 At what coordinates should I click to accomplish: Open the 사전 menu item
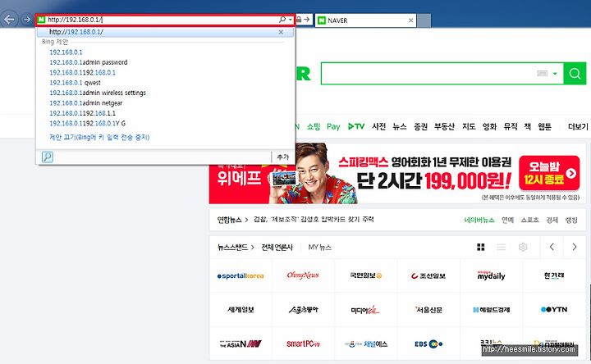(378, 126)
